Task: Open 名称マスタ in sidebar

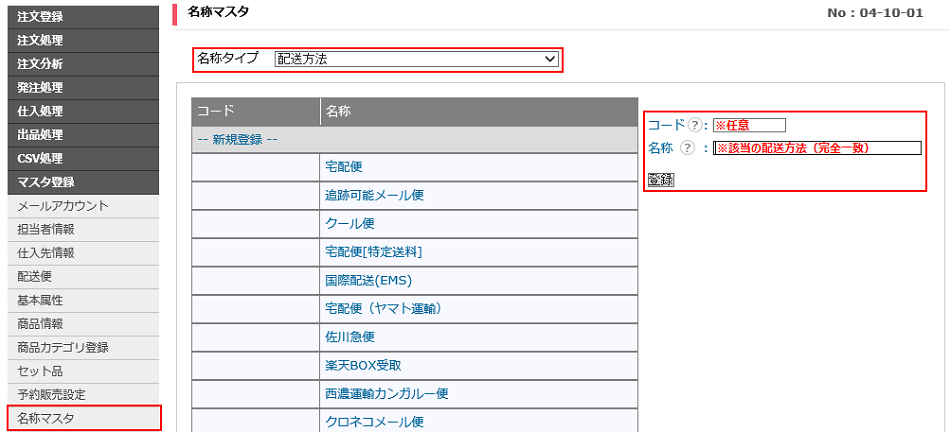Action: (83, 419)
